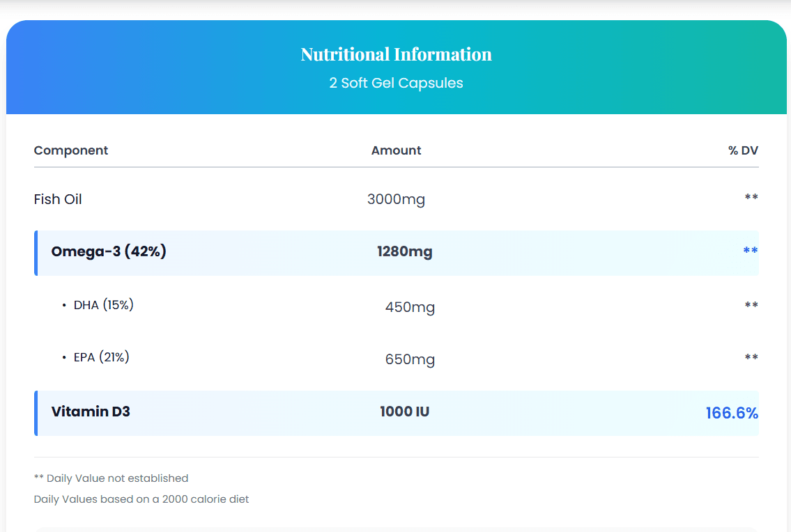Select the Component column header
The width and height of the screenshot is (791, 532).
coord(71,150)
